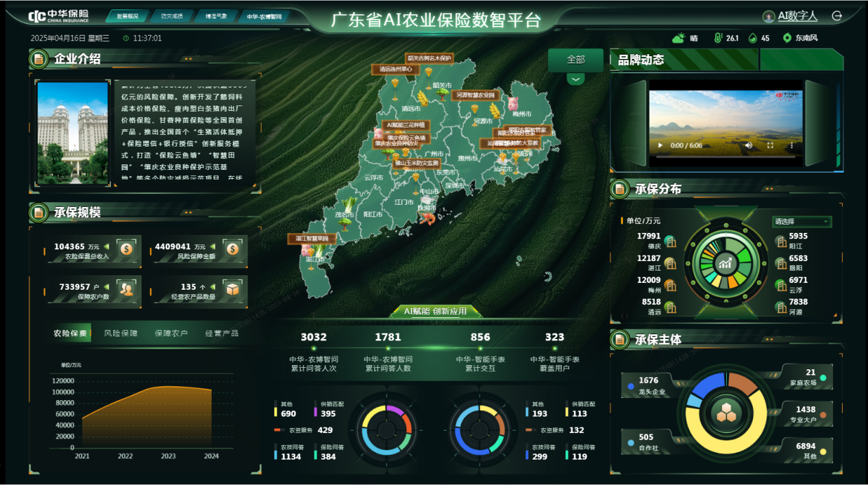Expand the chevron below 全部
The height and width of the screenshot is (485, 868).
pos(575,79)
